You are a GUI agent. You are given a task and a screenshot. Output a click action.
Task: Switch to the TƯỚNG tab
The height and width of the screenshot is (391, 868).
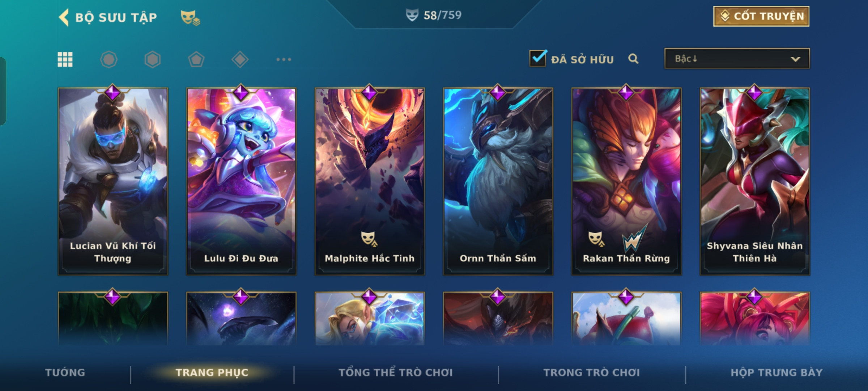[x=65, y=372]
